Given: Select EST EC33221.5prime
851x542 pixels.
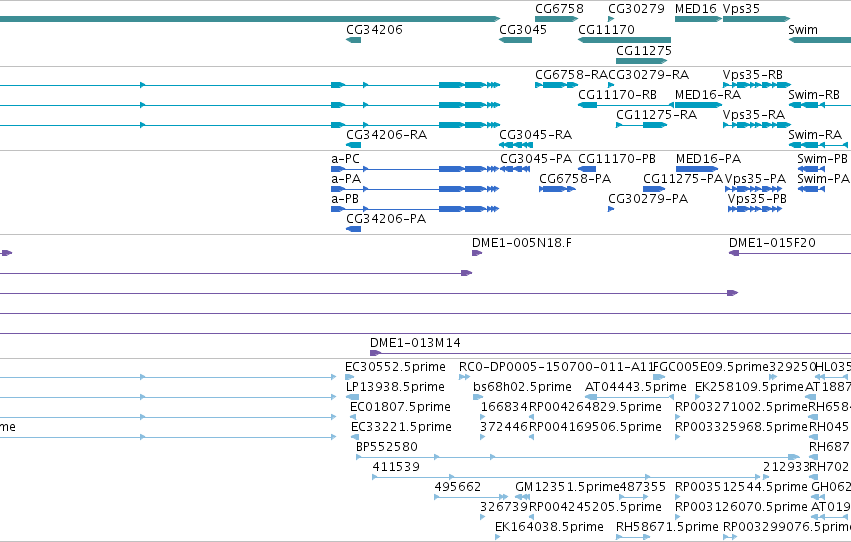Looking at the screenshot, I should 354,437.
